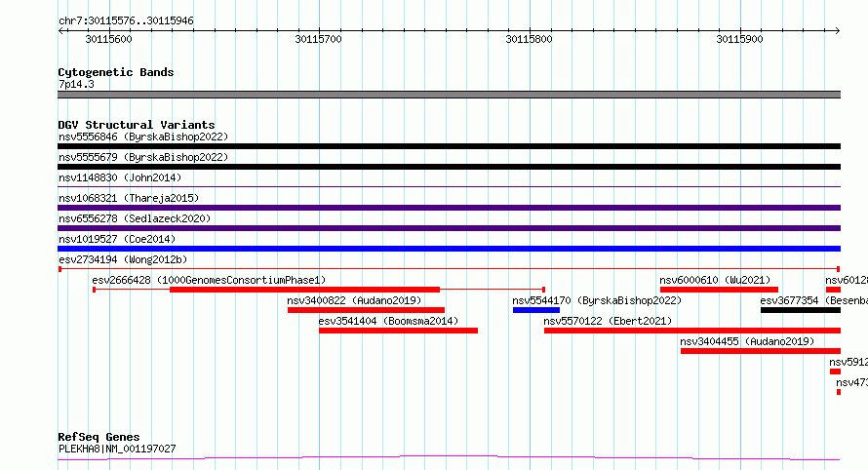Click the 30115600 ruler position
Image resolution: width=868 pixels, height=470 pixels.
point(108,39)
